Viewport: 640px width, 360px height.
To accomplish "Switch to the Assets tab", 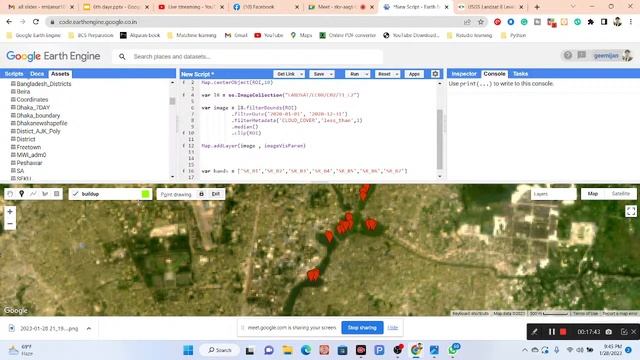I will (x=60, y=74).
